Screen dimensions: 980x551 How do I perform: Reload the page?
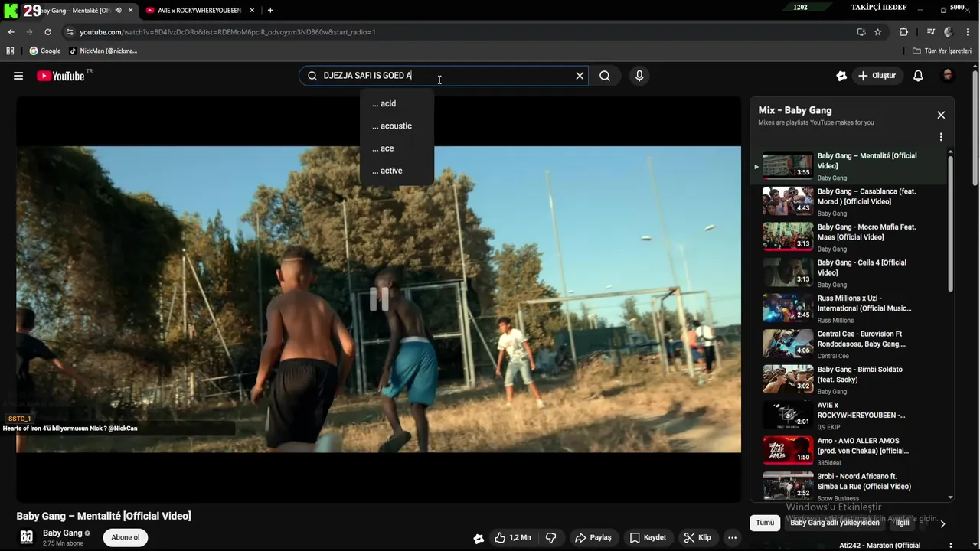[x=47, y=32]
